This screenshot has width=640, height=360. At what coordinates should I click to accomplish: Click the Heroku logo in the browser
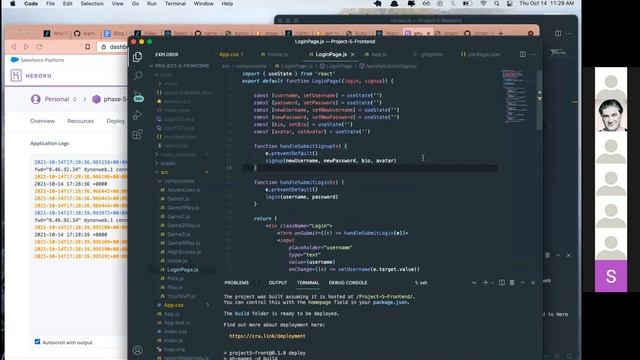[16, 76]
